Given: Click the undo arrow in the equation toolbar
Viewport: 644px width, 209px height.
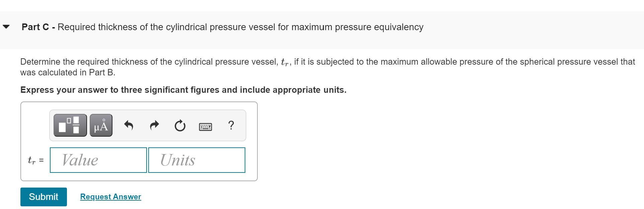Looking at the screenshot, I should pyautogui.click(x=129, y=126).
